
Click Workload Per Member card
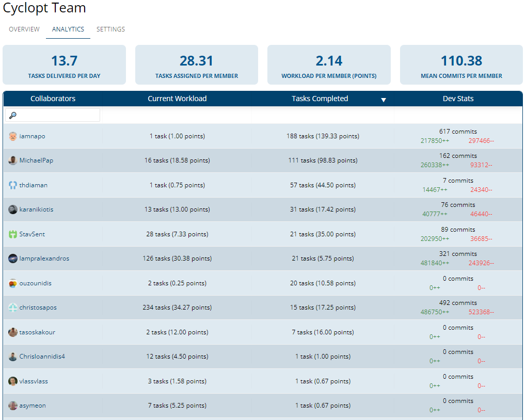point(329,64)
